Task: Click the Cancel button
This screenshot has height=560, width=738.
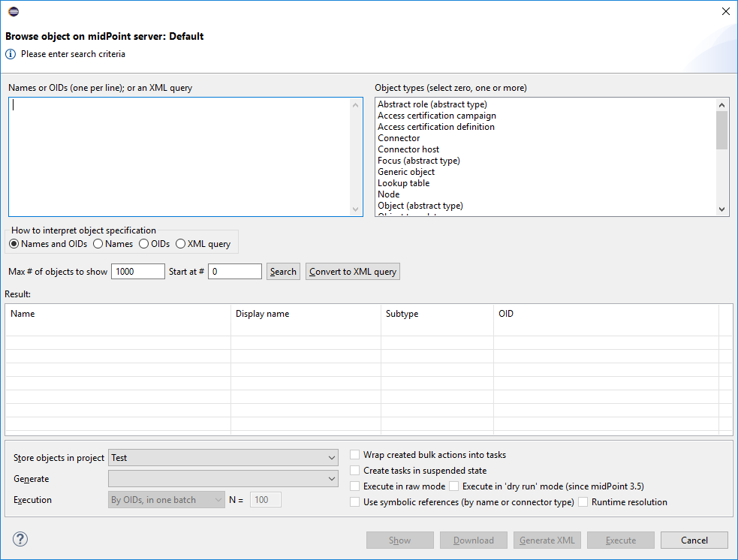Action: [x=694, y=540]
